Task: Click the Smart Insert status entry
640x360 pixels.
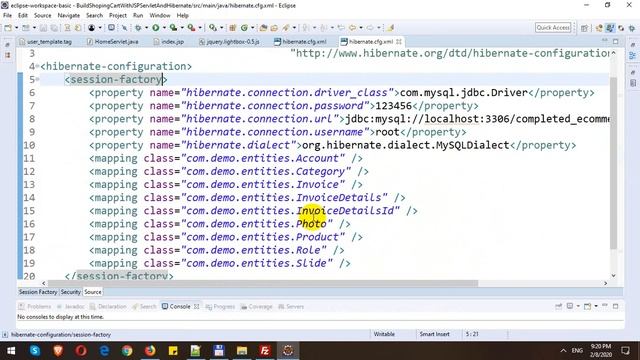Action: [x=434, y=334]
